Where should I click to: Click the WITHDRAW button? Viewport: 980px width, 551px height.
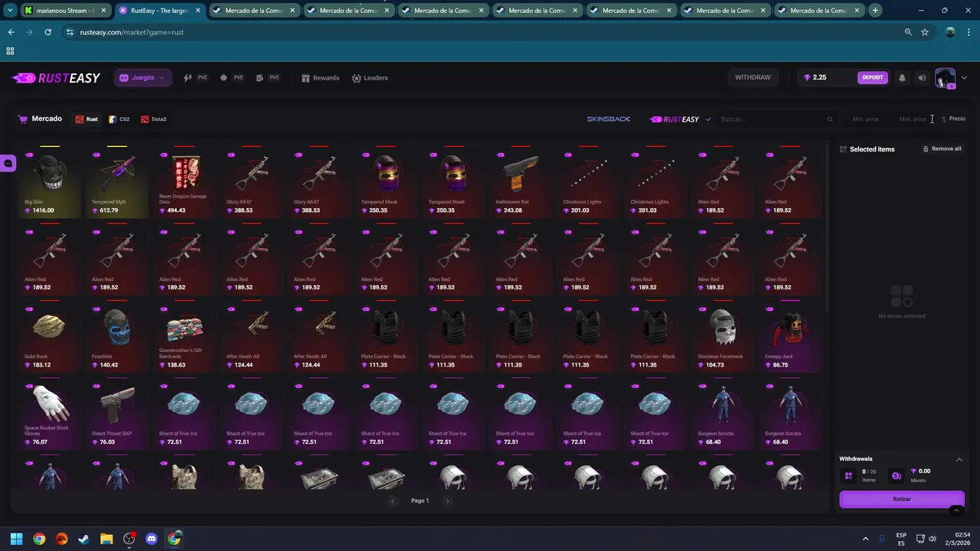(x=753, y=77)
